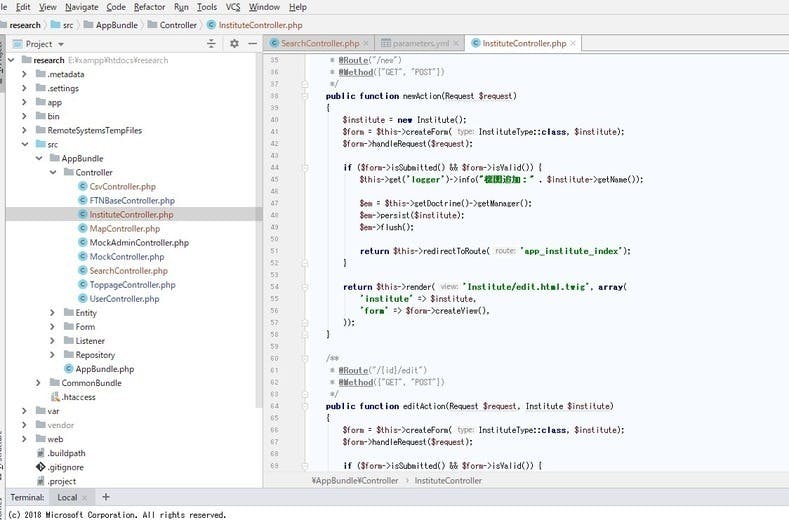Expand the CommonBundle folder

[x=39, y=383]
